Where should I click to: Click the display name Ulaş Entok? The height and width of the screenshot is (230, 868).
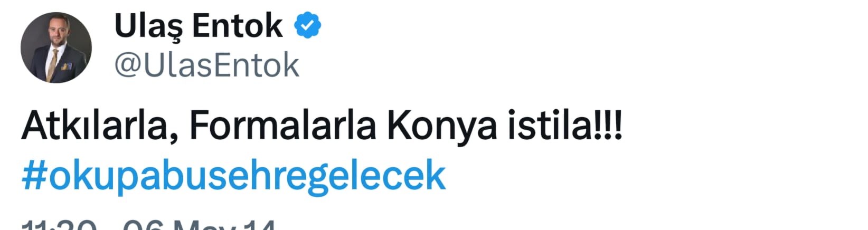pos(199,26)
